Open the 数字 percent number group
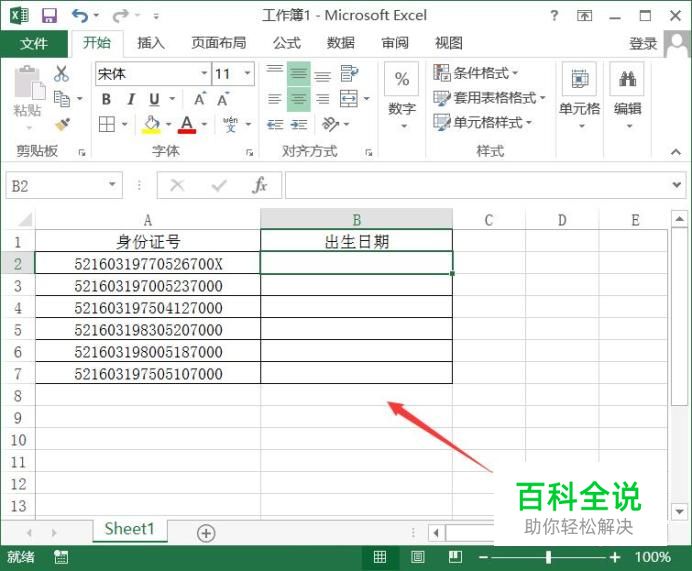 [402, 97]
